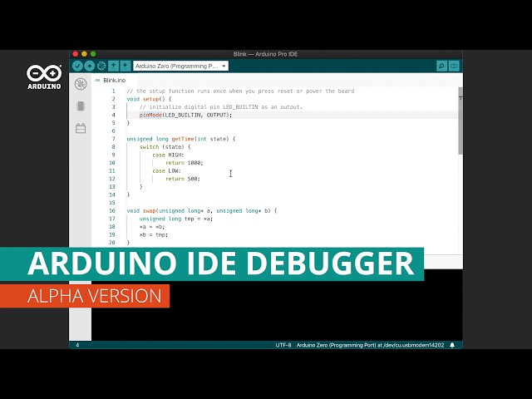Click the green maximize window button
Image resolution: width=532 pixels, height=399 pixels.
coord(93,54)
